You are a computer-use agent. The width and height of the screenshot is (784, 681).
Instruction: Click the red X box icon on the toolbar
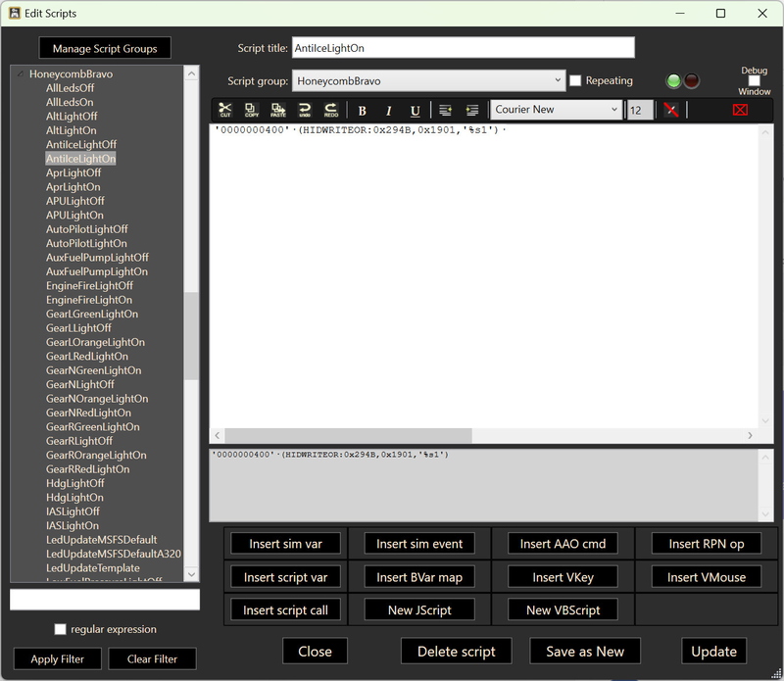click(x=742, y=110)
